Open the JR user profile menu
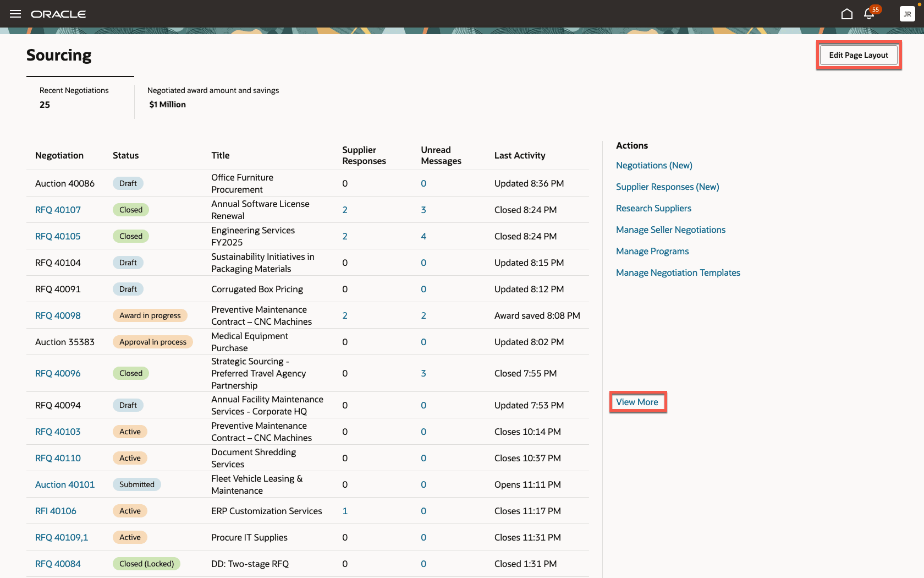Image resolution: width=924 pixels, height=578 pixels. (x=907, y=14)
